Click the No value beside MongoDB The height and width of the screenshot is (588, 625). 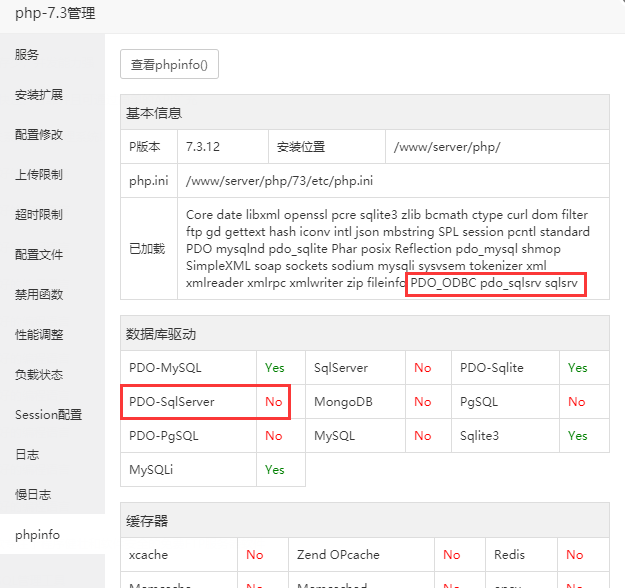pyautogui.click(x=423, y=401)
